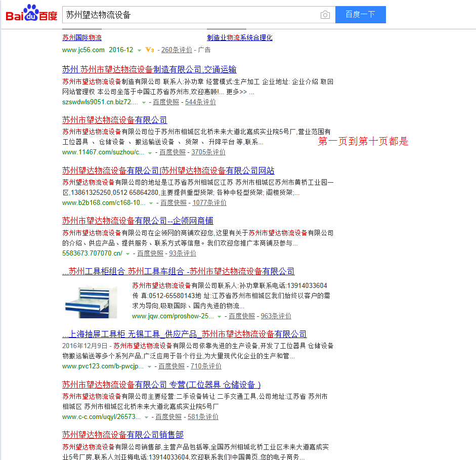Open 百度快照 for www.pvc123.com result
476x460 pixels.
[171, 366]
